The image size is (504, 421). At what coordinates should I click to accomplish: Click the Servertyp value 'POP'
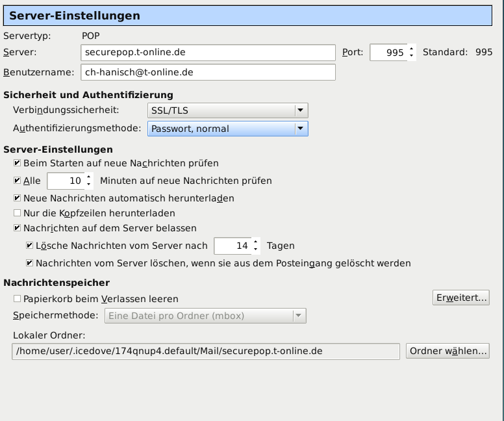91,36
